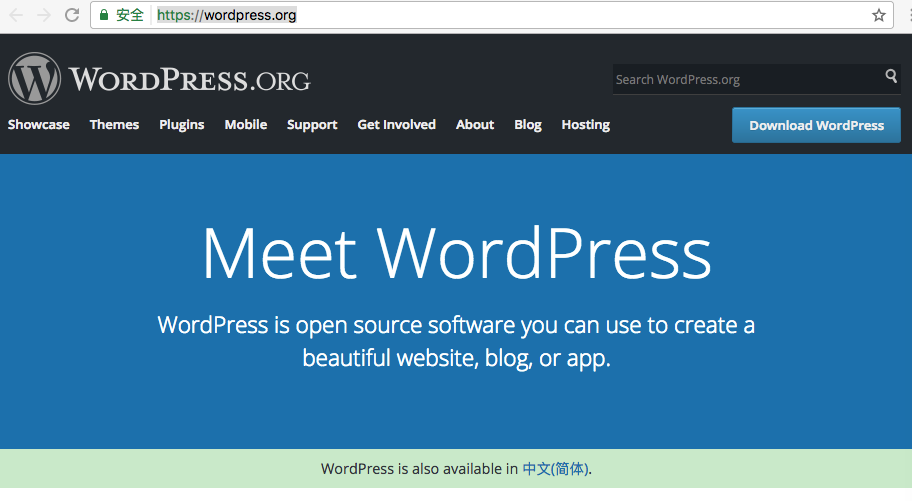The image size is (912, 501).
Task: Visit the Blog link
Action: (x=528, y=125)
